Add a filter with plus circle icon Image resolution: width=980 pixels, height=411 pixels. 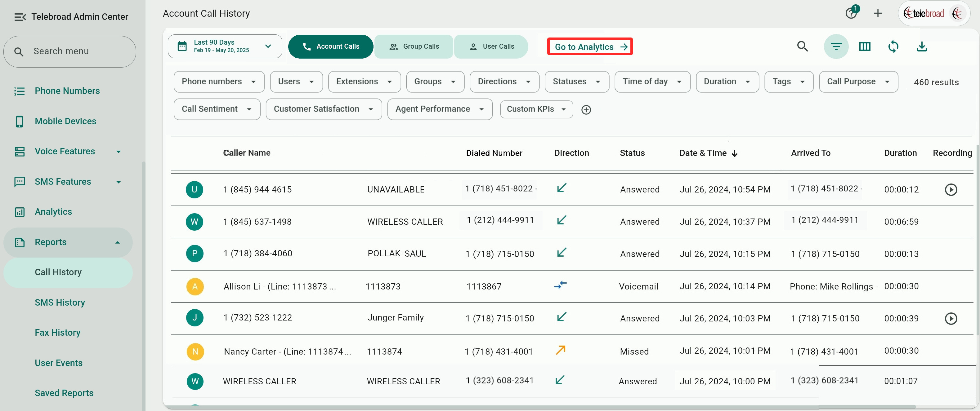tap(586, 109)
